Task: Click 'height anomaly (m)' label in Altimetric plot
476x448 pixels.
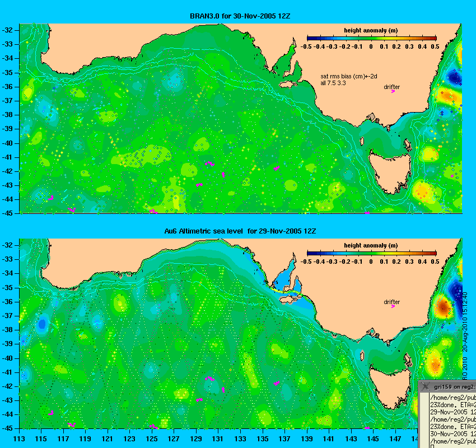Action: [x=371, y=245]
